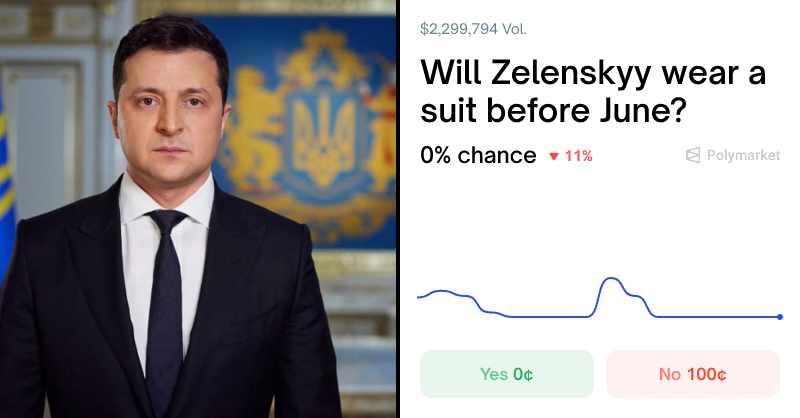Click the 0% chance text
The image size is (800, 418).
pos(478,155)
